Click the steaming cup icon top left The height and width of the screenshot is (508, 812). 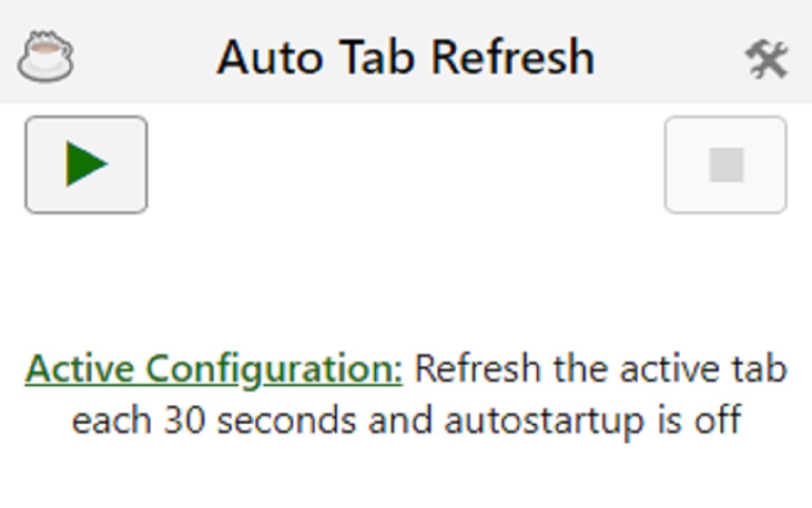(45, 57)
